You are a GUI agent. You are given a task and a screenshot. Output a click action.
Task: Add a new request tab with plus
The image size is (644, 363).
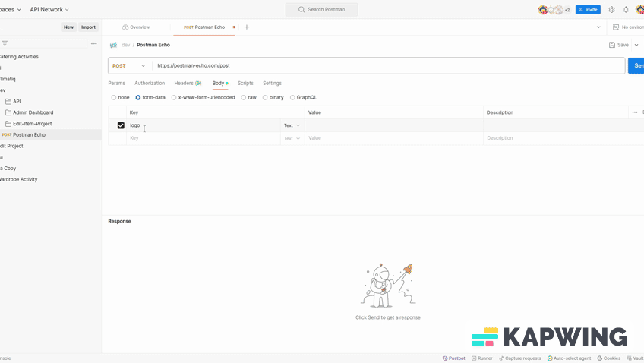coord(246,27)
